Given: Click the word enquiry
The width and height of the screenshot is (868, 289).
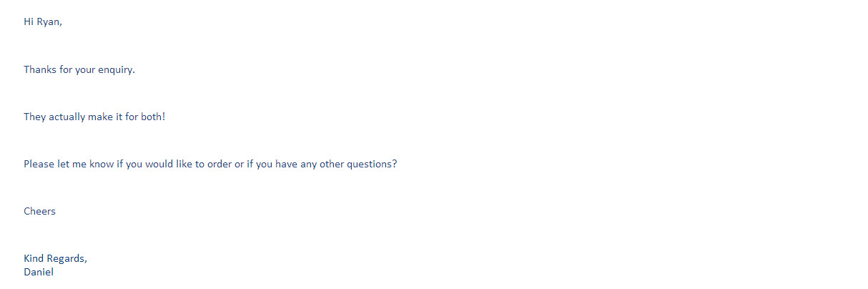Looking at the screenshot, I should (116, 69).
